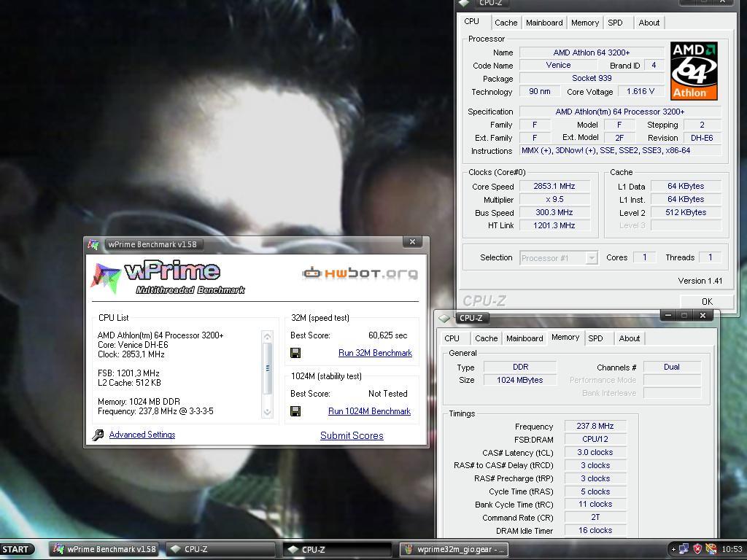Click Submit Scores link
The image size is (747, 560).
352,435
